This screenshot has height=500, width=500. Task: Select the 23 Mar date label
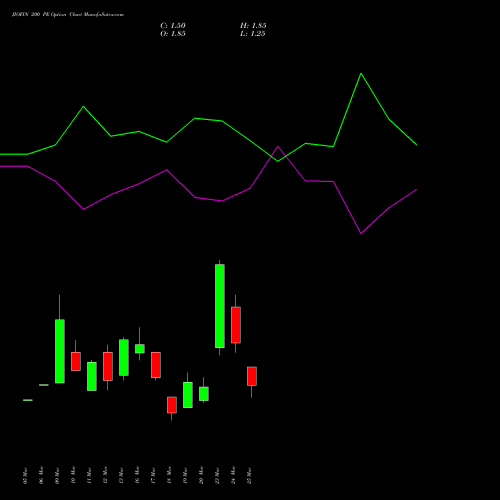coord(218,475)
